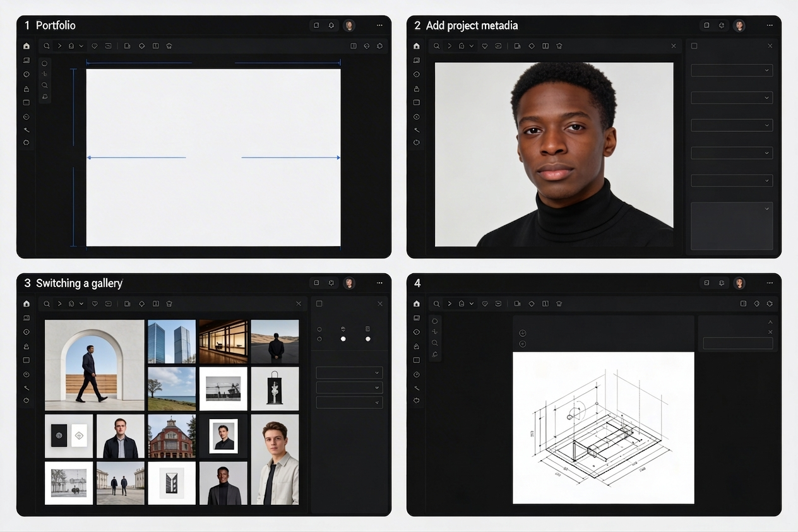Click the notifications bell in the top bar

coord(331,25)
